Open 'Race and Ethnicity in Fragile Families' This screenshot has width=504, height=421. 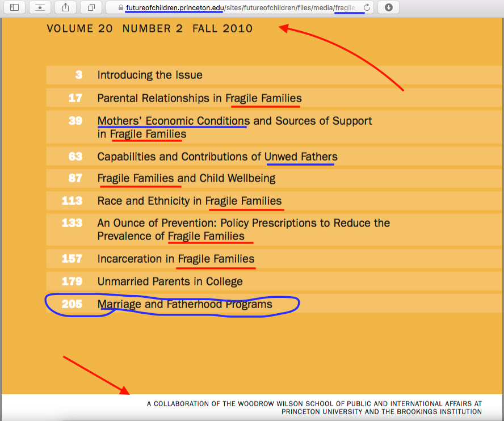pyautogui.click(x=190, y=200)
